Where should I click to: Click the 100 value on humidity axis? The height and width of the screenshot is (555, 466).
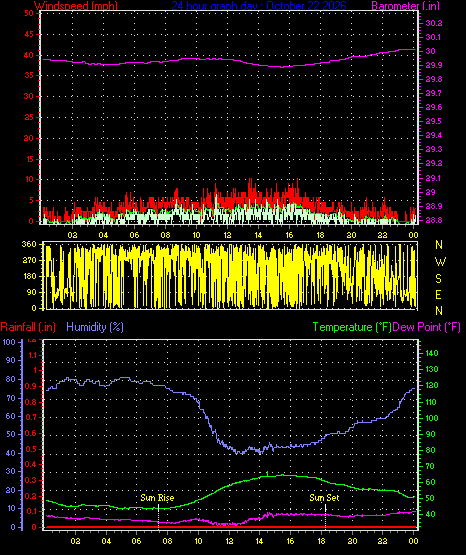click(x=10, y=342)
